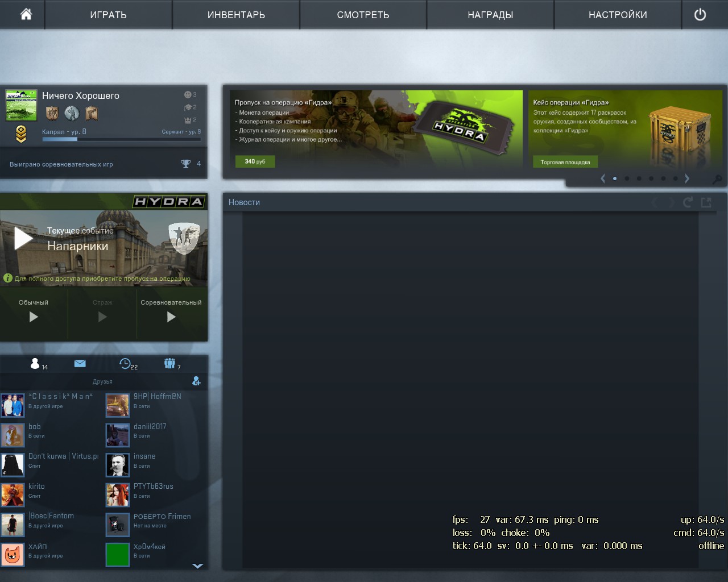Select the first banner page dot
728x582 pixels.
click(615, 178)
